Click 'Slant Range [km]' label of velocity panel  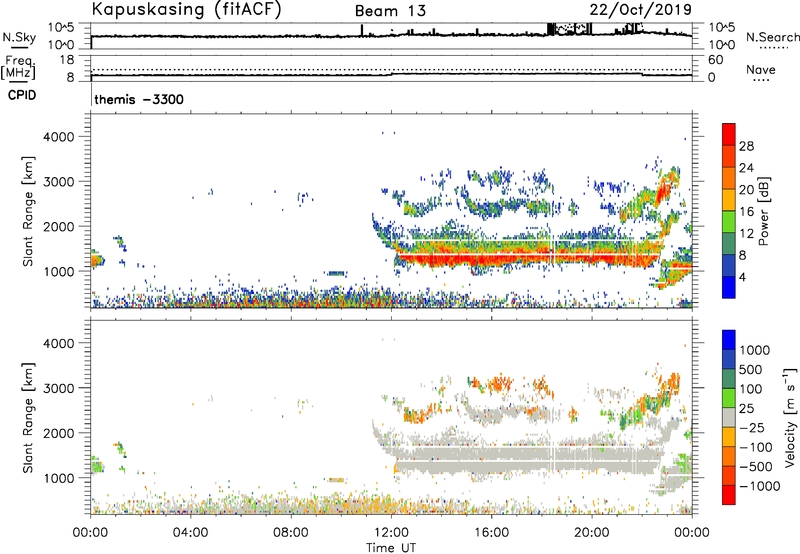28,418
